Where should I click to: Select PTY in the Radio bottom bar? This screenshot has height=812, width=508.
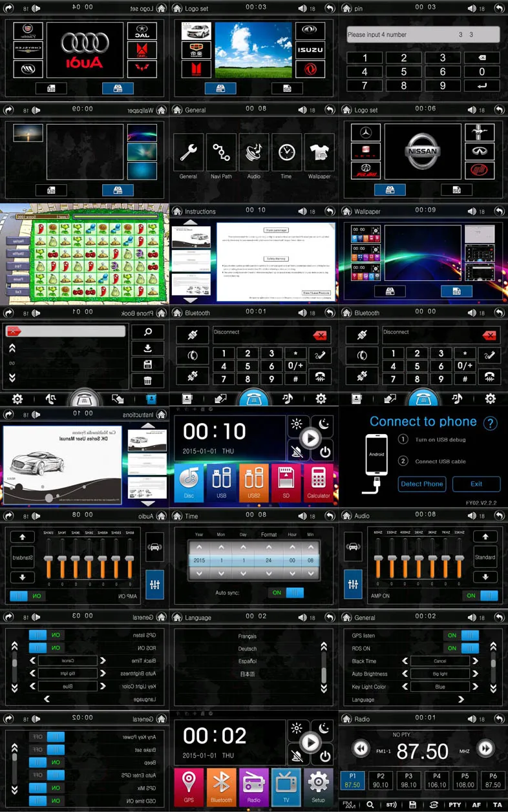pos(455,805)
